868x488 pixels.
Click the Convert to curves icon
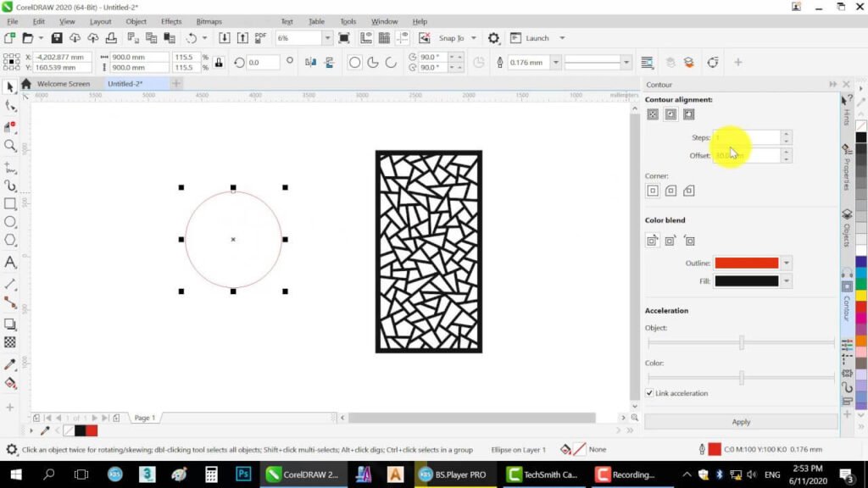[712, 63]
